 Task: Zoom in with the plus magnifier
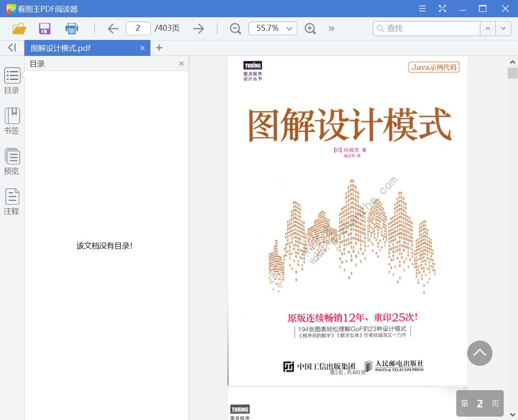pyautogui.click(x=310, y=29)
